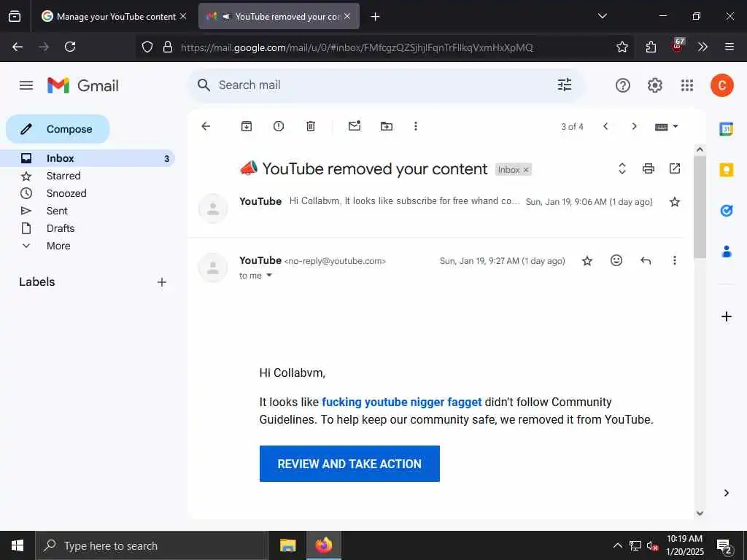The image size is (747, 560).
Task: Archive this conversation
Action: [x=247, y=126]
